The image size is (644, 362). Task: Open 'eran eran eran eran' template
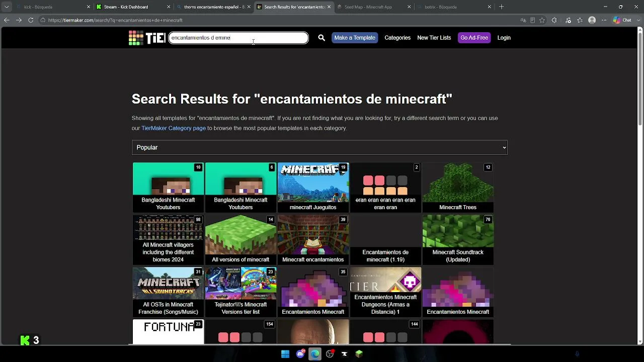pyautogui.click(x=385, y=187)
